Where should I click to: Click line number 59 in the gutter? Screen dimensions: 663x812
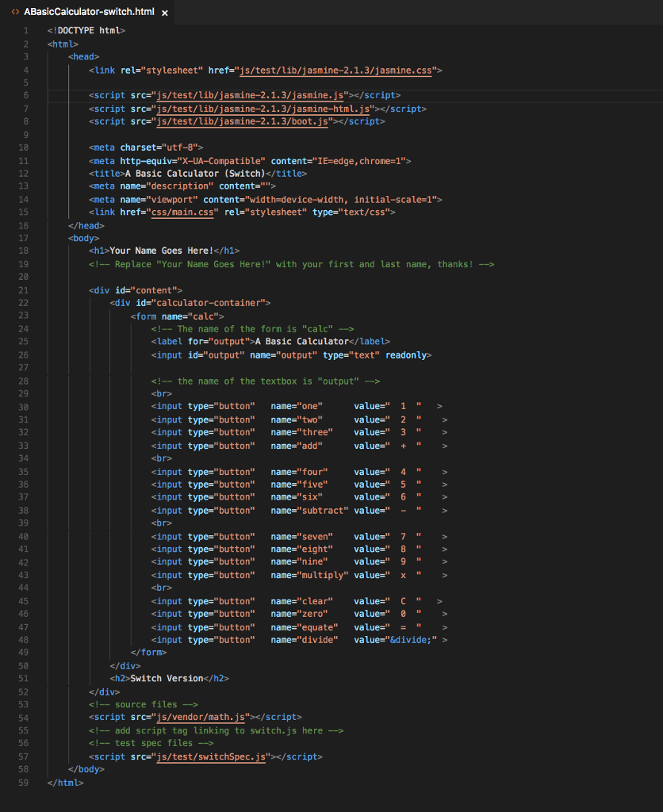[23, 783]
